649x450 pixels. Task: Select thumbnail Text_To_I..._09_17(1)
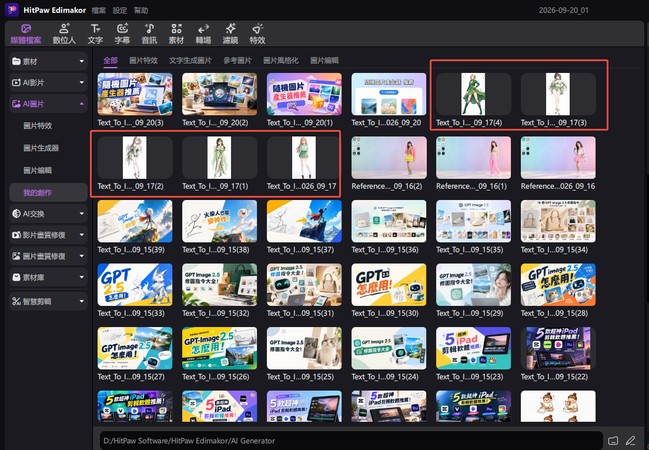pyautogui.click(x=219, y=158)
